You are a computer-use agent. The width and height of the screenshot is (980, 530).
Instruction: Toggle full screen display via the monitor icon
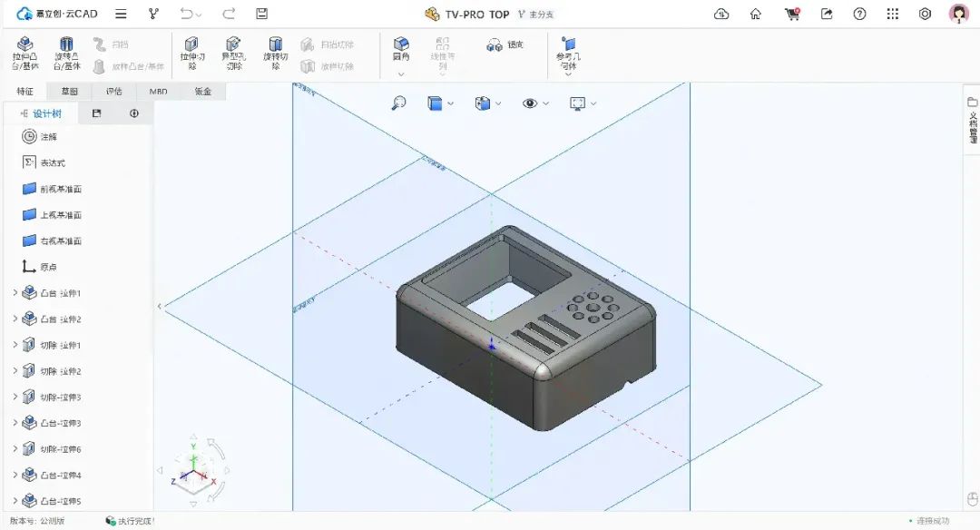coord(578,103)
